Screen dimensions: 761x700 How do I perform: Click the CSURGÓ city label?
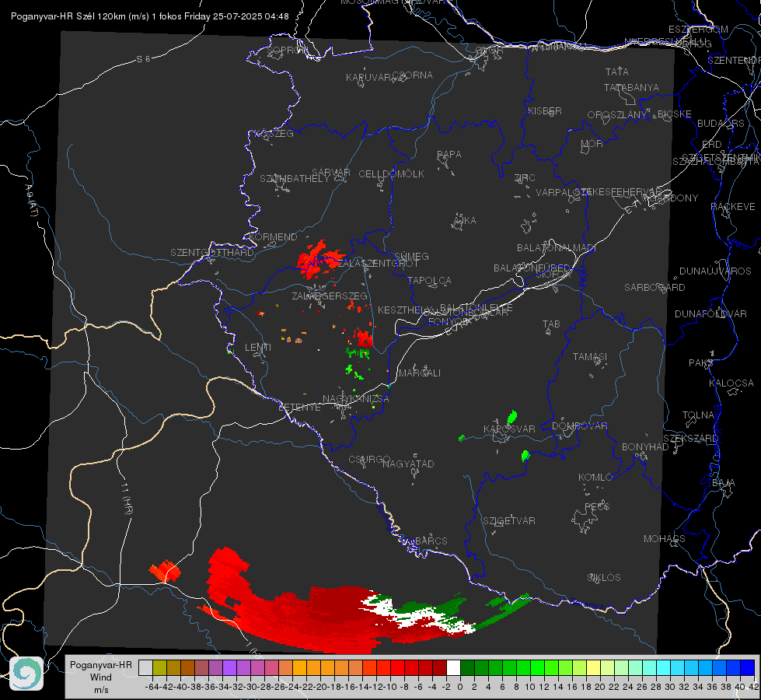tap(369, 460)
